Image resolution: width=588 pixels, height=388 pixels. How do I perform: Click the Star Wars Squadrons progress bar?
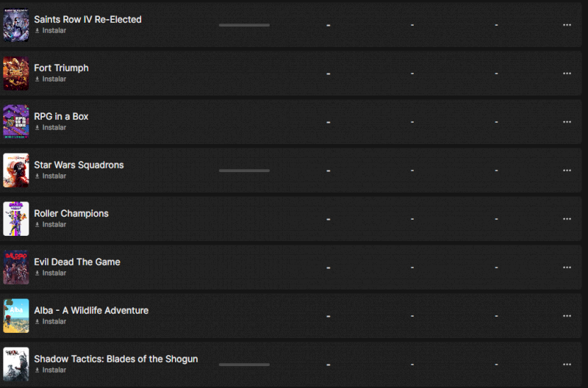[244, 170]
